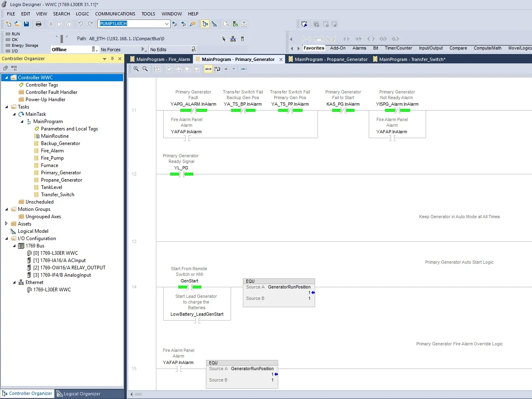This screenshot has width=532, height=399.
Task: Switch to MainProgram - Transfer_Switch tab
Action: (409, 59)
